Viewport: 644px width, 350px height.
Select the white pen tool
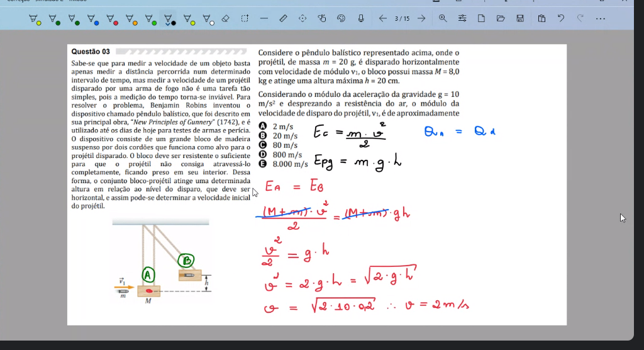[x=208, y=19]
